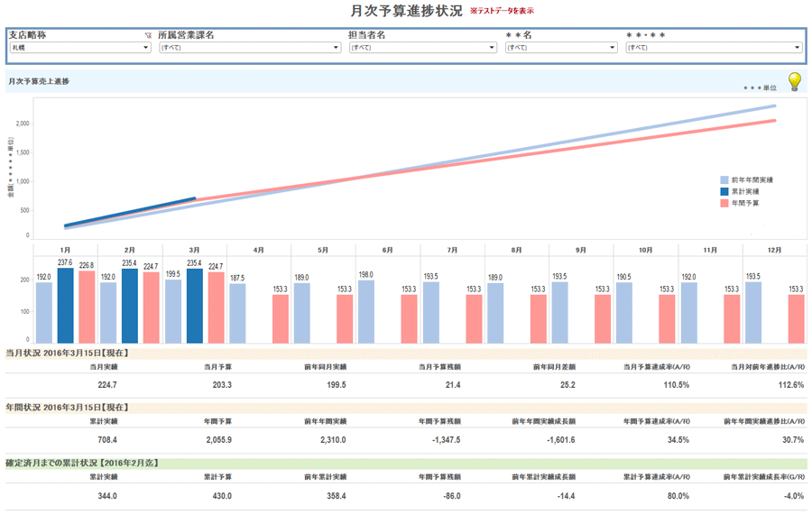The width and height of the screenshot is (812, 514).
Task: Expand the 所属営業課名 filter dropdown
Action: (x=248, y=48)
